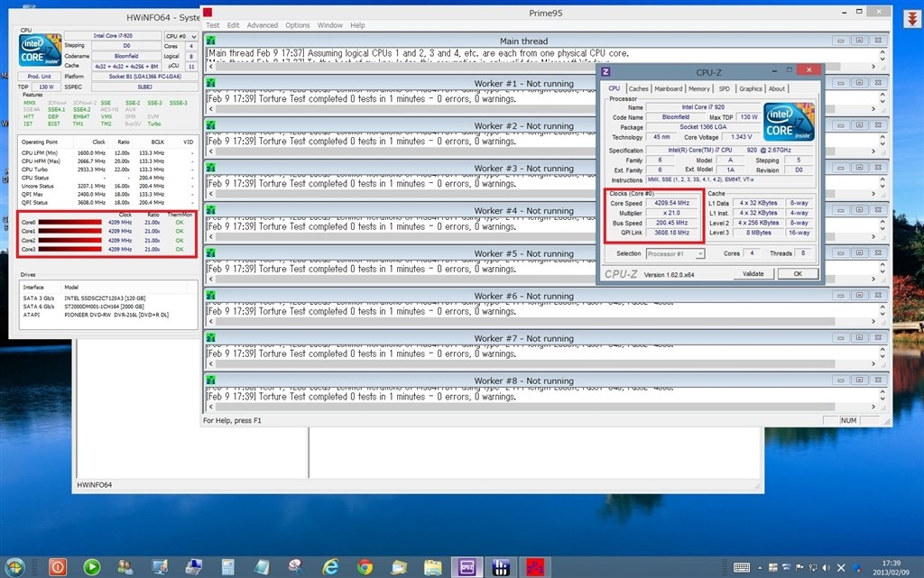Open the CPU #0 dropdown in HWiNFO64

pos(180,36)
